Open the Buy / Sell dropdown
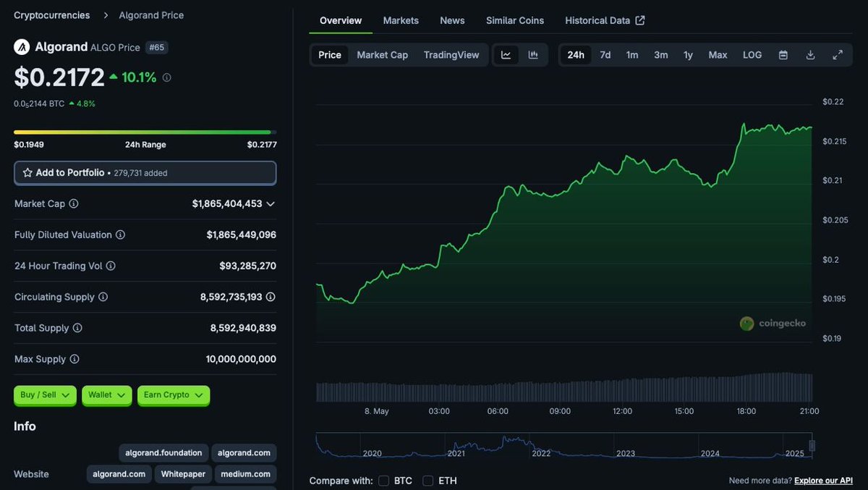The image size is (868, 490). pyautogui.click(x=45, y=395)
